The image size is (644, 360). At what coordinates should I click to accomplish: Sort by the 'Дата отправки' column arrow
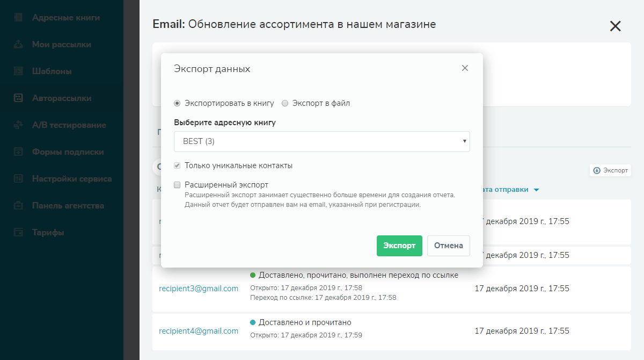point(536,190)
